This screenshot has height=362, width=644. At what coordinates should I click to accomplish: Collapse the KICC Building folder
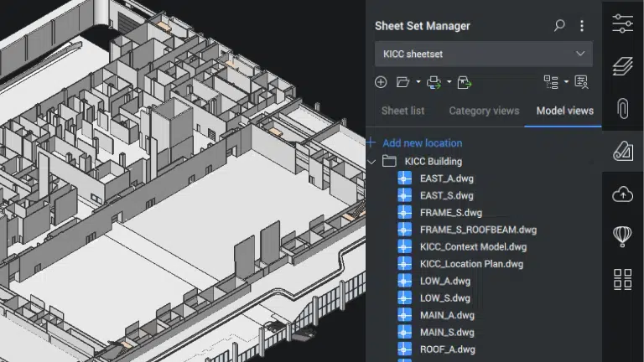(372, 161)
